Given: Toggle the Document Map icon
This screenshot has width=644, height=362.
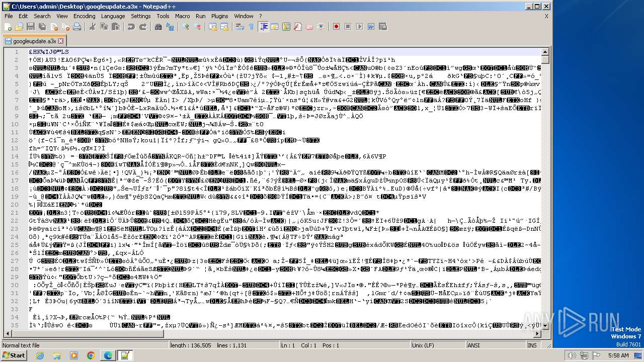Looking at the screenshot, I should point(287,27).
